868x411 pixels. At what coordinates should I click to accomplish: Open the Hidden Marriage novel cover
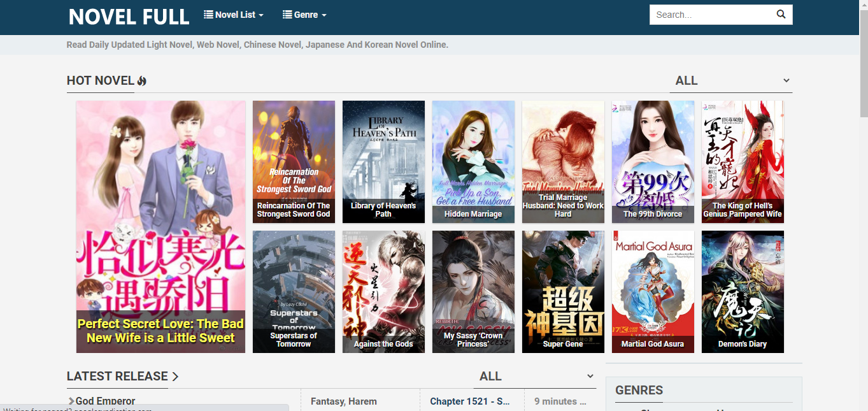473,162
